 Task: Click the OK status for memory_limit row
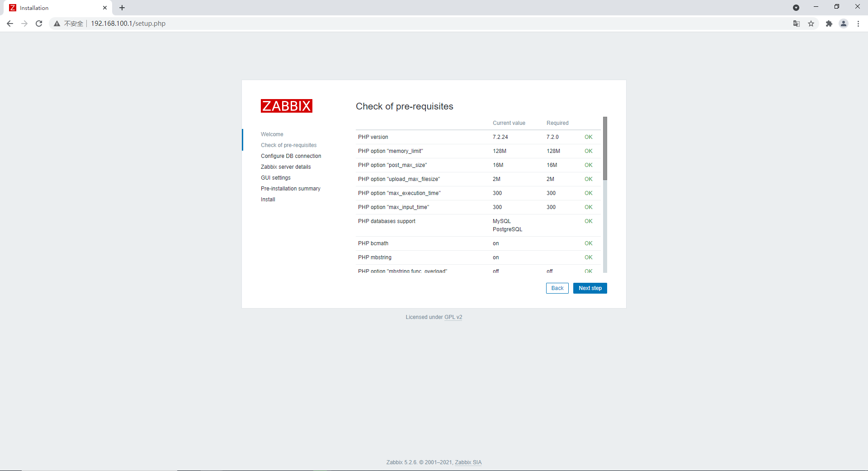588,151
